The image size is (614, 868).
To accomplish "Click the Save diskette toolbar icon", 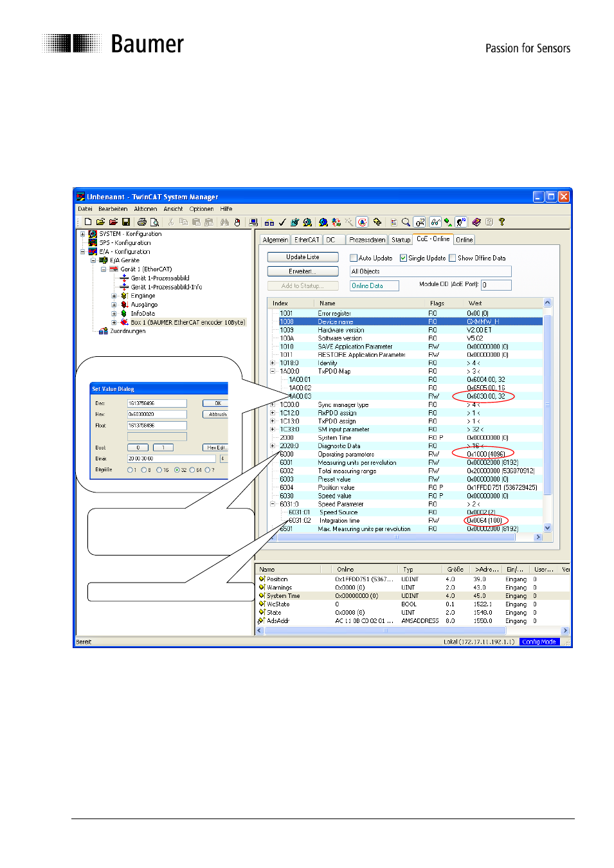I will pos(125,222).
